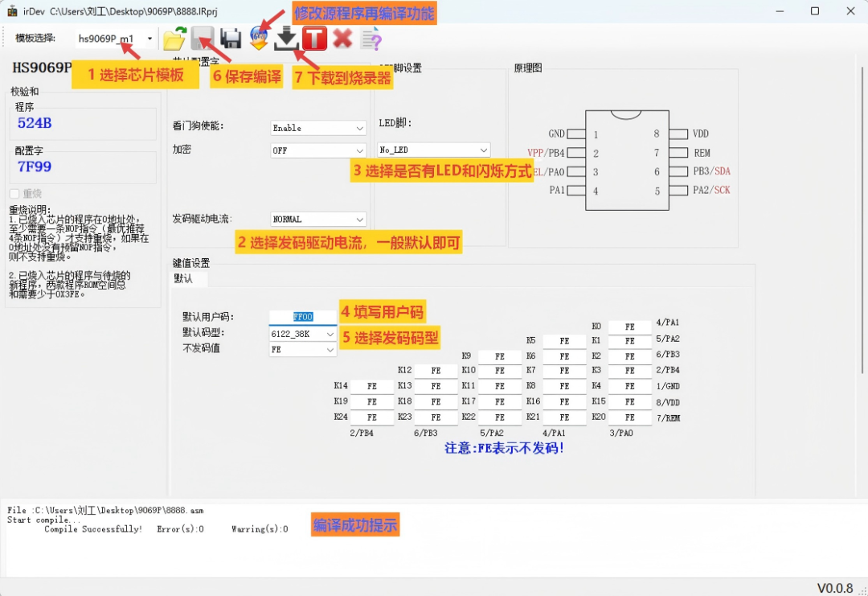Click the globe recompile source icon

(259, 39)
